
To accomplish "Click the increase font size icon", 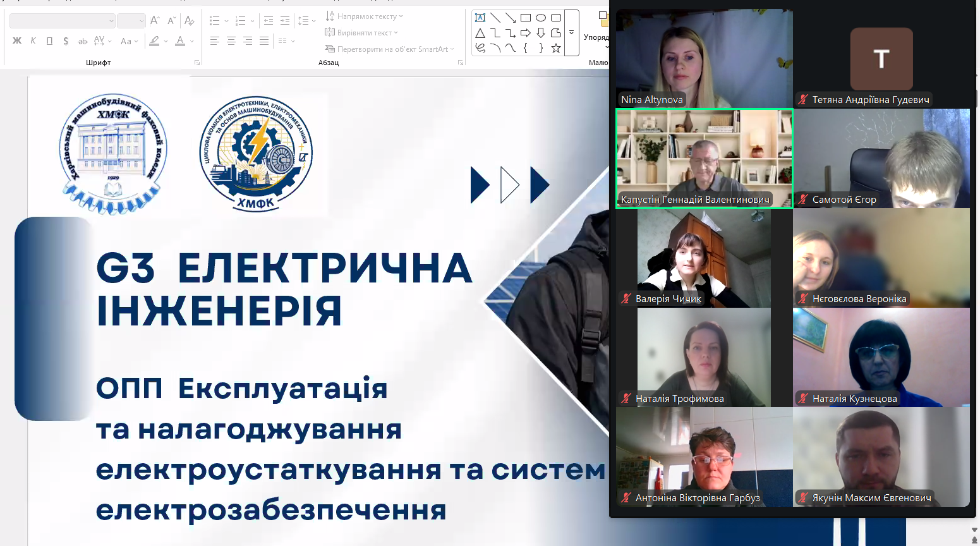I will [x=155, y=21].
